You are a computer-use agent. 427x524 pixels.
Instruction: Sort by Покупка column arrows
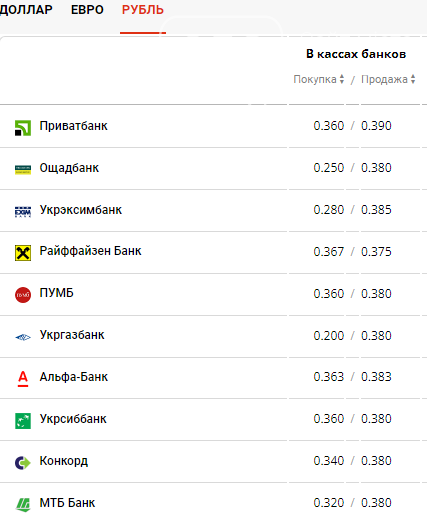point(341,79)
